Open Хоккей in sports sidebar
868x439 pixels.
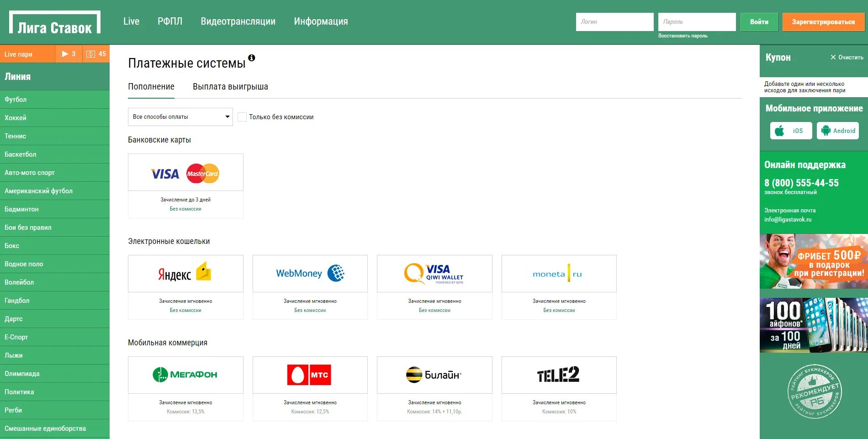click(55, 118)
